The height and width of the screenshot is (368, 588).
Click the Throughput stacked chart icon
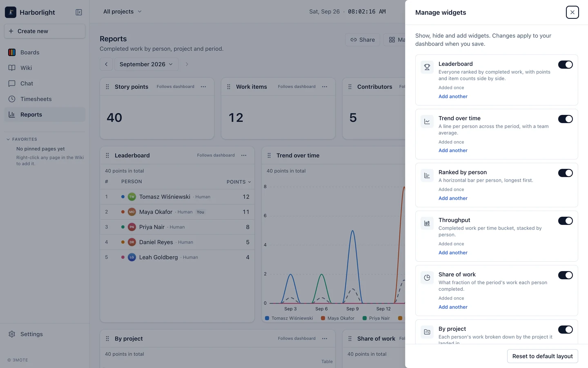pyautogui.click(x=427, y=223)
